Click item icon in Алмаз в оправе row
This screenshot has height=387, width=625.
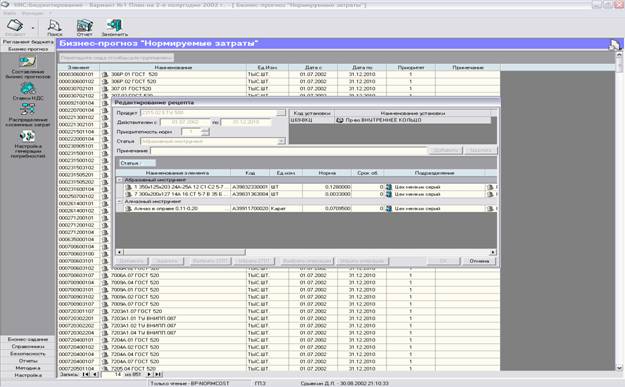pyautogui.click(x=129, y=208)
